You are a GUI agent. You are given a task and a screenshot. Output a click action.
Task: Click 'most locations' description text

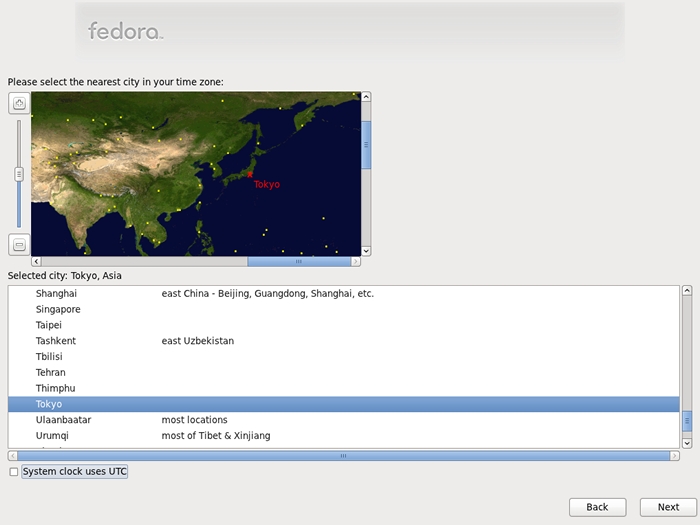(194, 420)
